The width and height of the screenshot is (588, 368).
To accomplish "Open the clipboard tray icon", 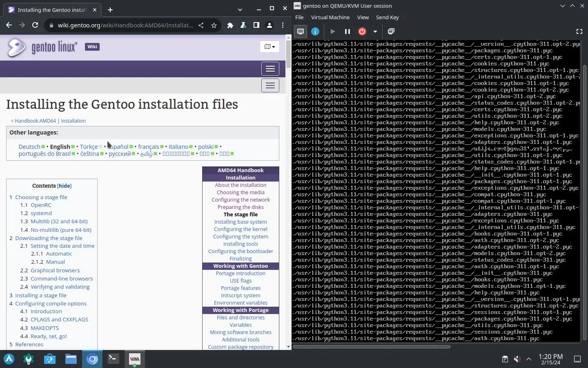I will (505, 359).
